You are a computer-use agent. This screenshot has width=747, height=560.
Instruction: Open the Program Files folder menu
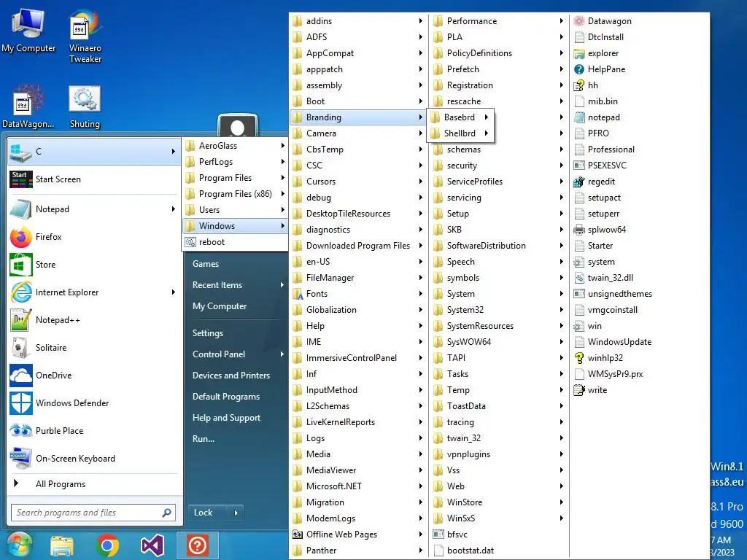tap(236, 178)
